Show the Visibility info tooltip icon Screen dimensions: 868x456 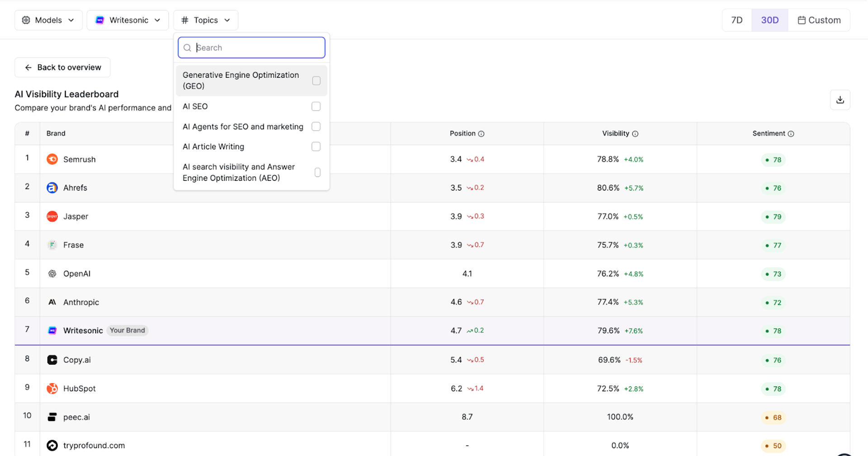635,134
